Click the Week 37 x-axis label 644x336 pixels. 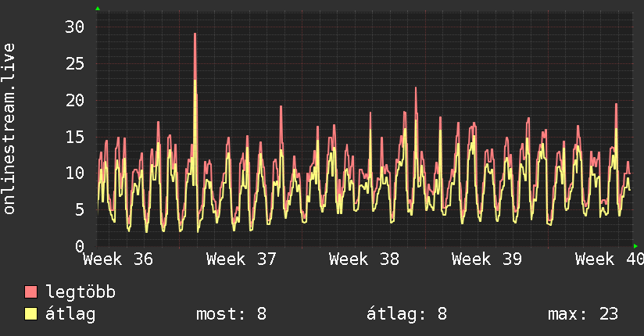tap(241, 259)
